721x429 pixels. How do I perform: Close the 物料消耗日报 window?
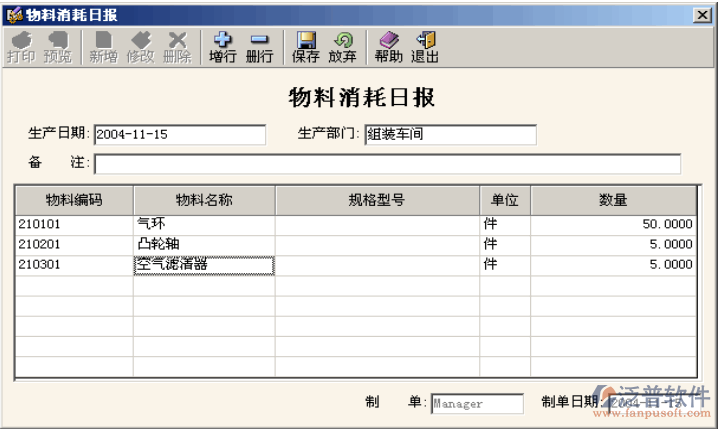coord(705,14)
